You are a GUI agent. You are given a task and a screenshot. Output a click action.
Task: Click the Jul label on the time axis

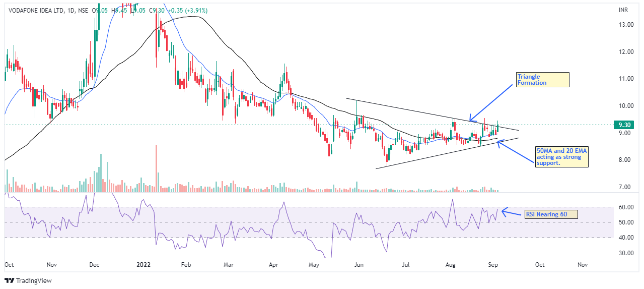pyautogui.click(x=404, y=264)
